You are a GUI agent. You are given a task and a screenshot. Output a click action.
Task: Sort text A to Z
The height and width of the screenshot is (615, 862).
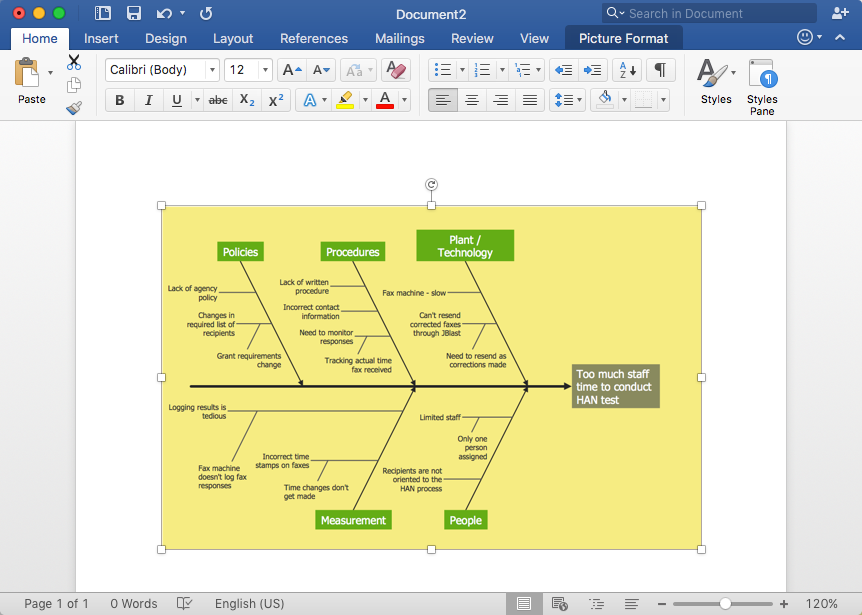(x=627, y=70)
